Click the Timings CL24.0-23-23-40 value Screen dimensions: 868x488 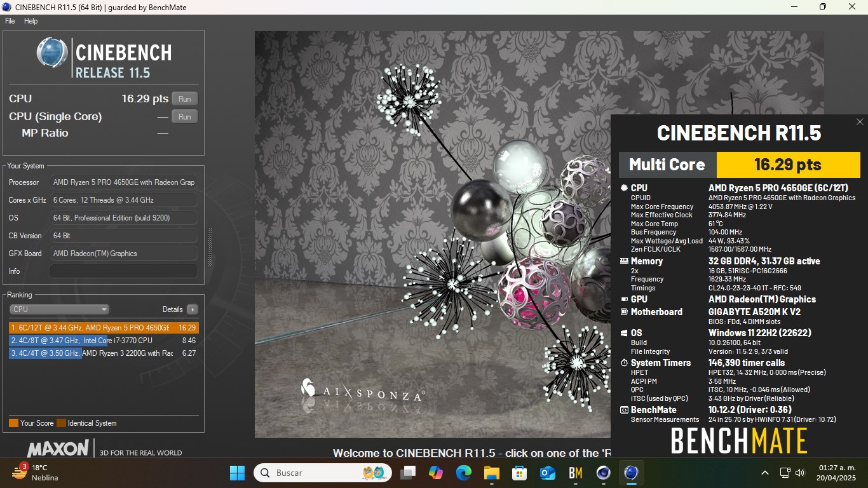(755, 288)
